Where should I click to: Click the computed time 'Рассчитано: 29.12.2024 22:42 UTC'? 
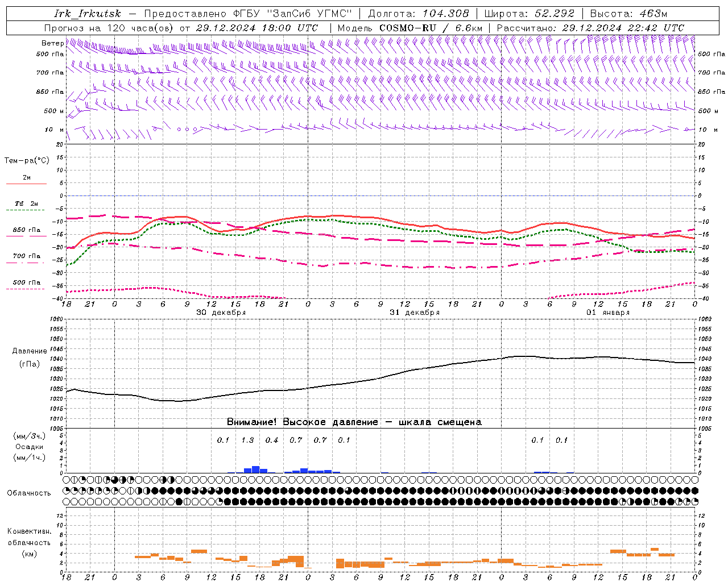click(590, 28)
